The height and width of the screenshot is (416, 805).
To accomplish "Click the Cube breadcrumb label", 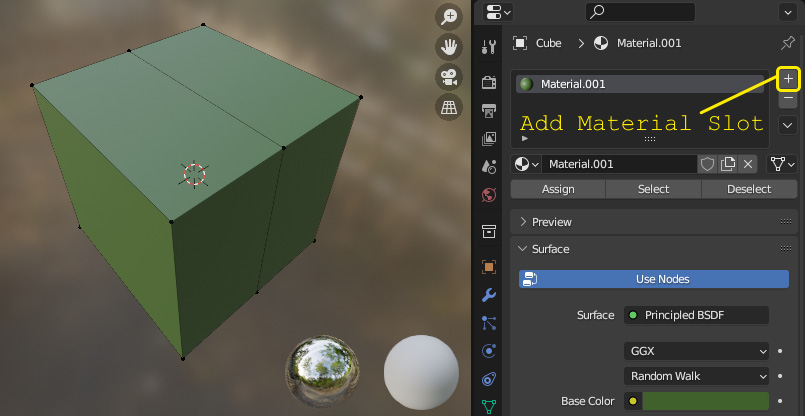I will point(548,43).
